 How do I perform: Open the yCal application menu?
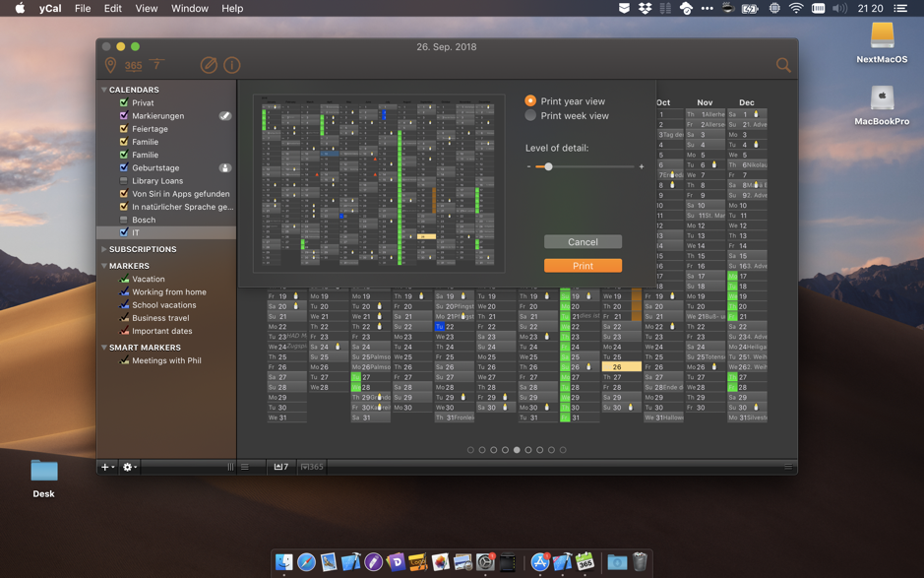coord(48,8)
